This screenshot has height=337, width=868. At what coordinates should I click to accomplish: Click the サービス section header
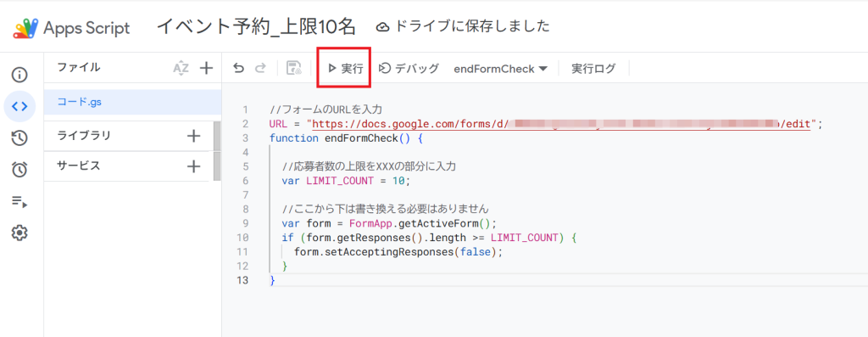pos(79,166)
